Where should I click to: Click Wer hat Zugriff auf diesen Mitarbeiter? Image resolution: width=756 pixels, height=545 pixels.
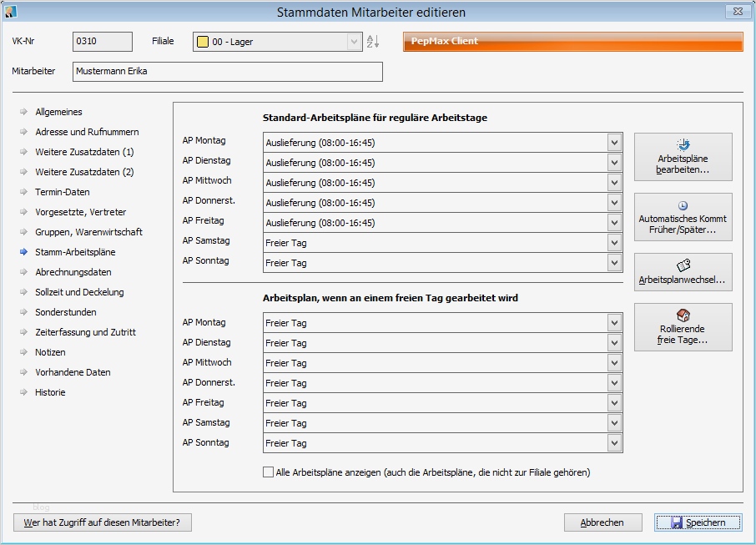tap(102, 522)
